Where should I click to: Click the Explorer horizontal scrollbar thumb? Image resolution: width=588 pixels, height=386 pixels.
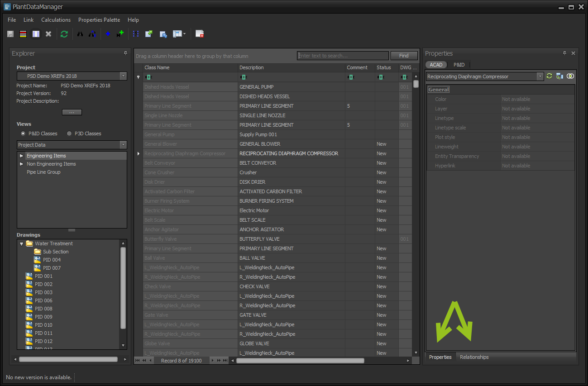[68, 359]
